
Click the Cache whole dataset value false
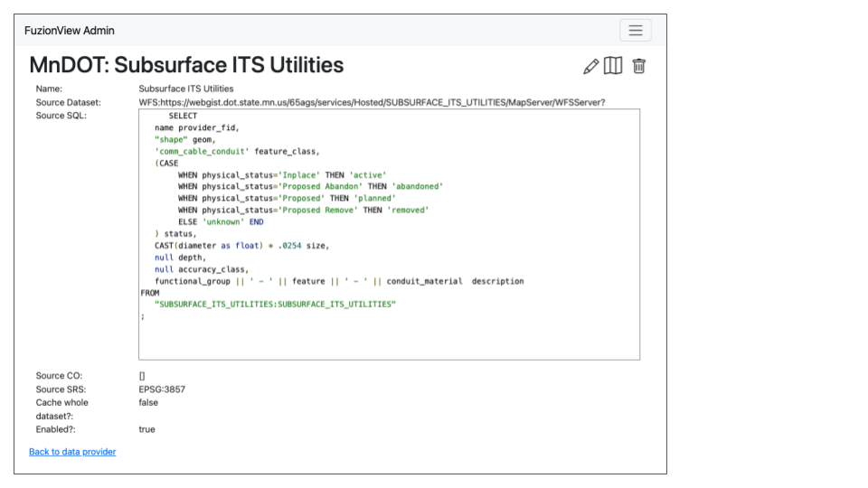click(147, 403)
